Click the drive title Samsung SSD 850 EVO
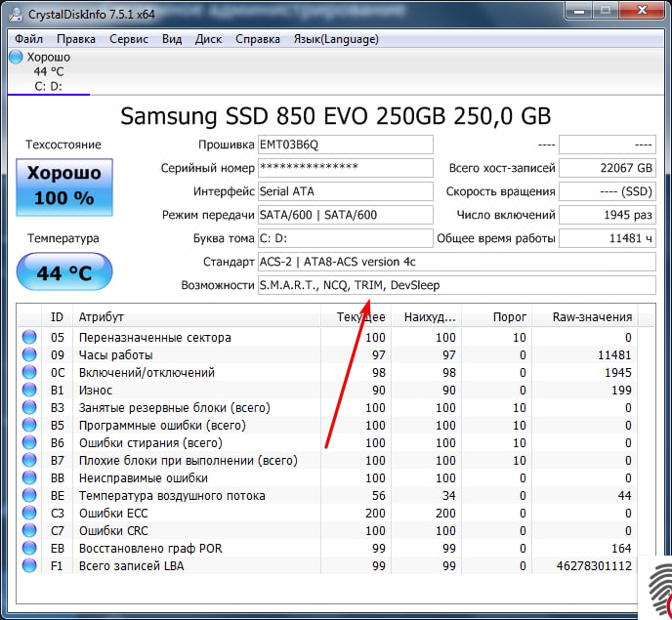This screenshot has width=672, height=620. pos(336,116)
